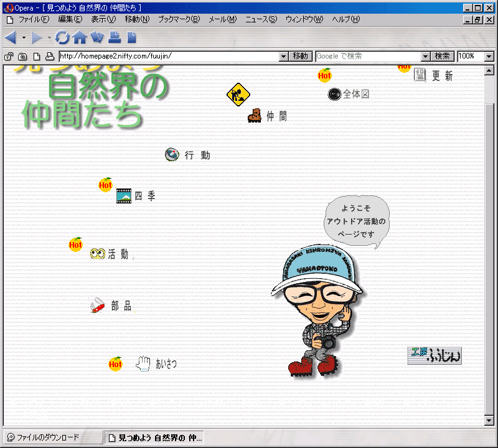Click the book-shaped icon in the navigation toolbar
The height and width of the screenshot is (448, 498).
point(97,37)
